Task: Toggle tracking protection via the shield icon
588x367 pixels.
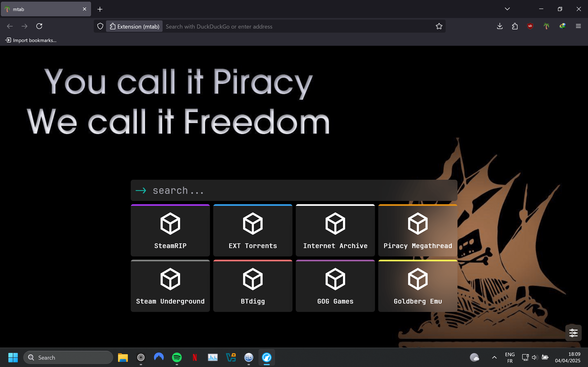Action: 100,26
